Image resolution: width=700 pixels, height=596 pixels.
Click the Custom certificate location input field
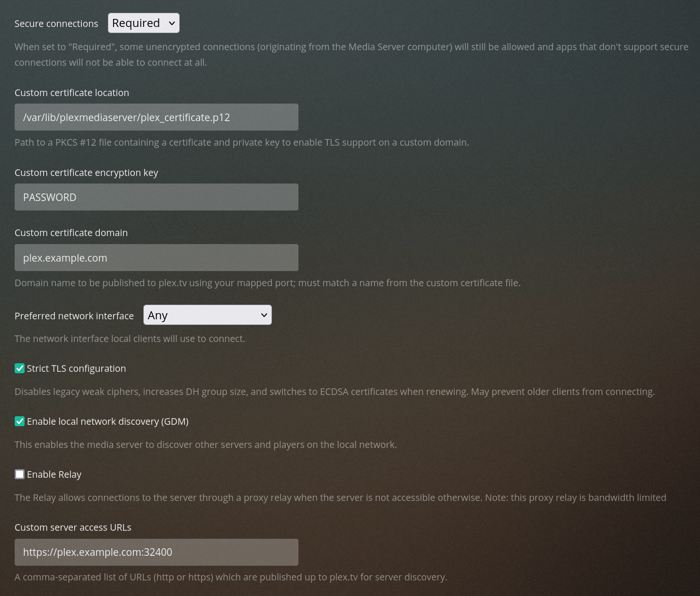[x=156, y=117]
